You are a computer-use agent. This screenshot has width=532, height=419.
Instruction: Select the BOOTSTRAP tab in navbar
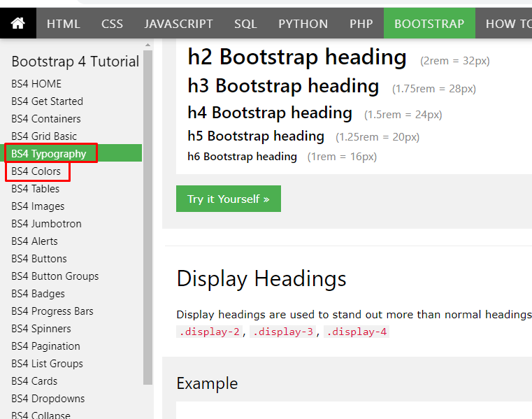coord(429,24)
